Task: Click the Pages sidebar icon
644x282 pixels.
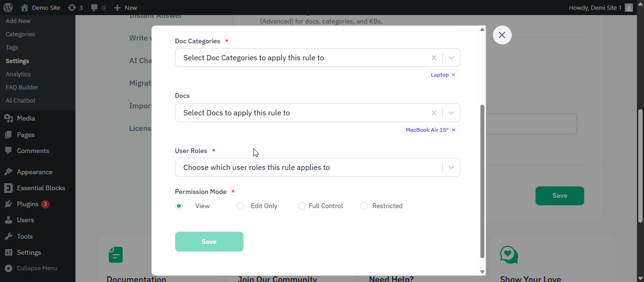Action: point(8,135)
